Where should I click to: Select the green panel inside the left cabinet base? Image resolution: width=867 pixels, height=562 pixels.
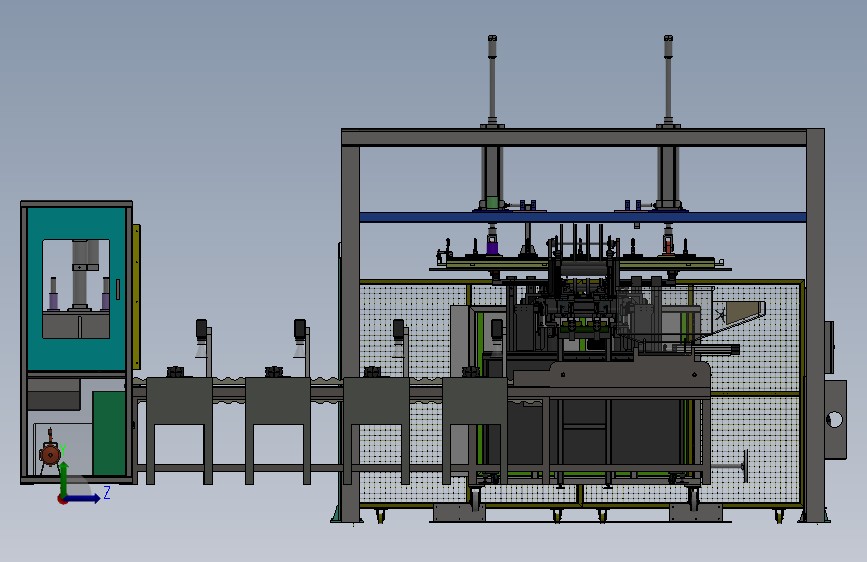(109, 433)
